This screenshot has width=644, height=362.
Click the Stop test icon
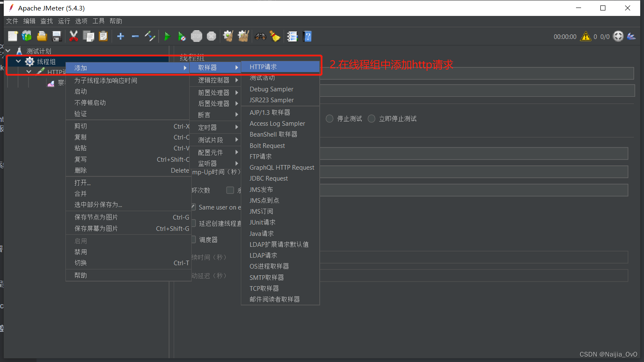[196, 36]
